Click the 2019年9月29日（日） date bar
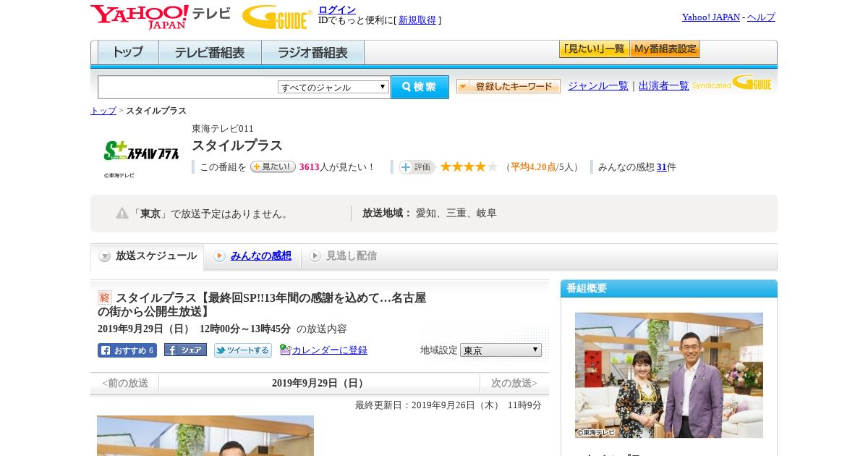 [x=320, y=384]
